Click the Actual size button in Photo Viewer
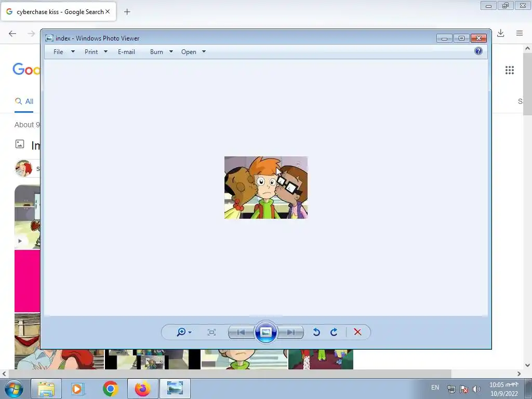Image resolution: width=532 pixels, height=399 pixels. click(211, 332)
